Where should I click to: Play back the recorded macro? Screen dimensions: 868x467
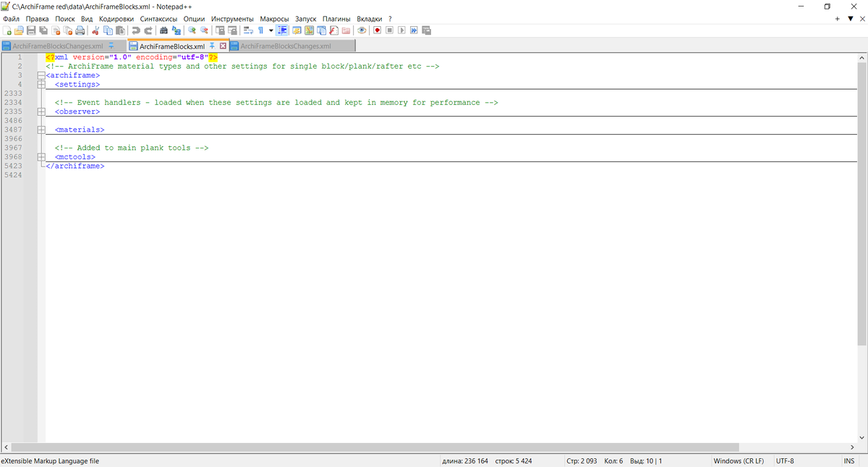(x=401, y=30)
